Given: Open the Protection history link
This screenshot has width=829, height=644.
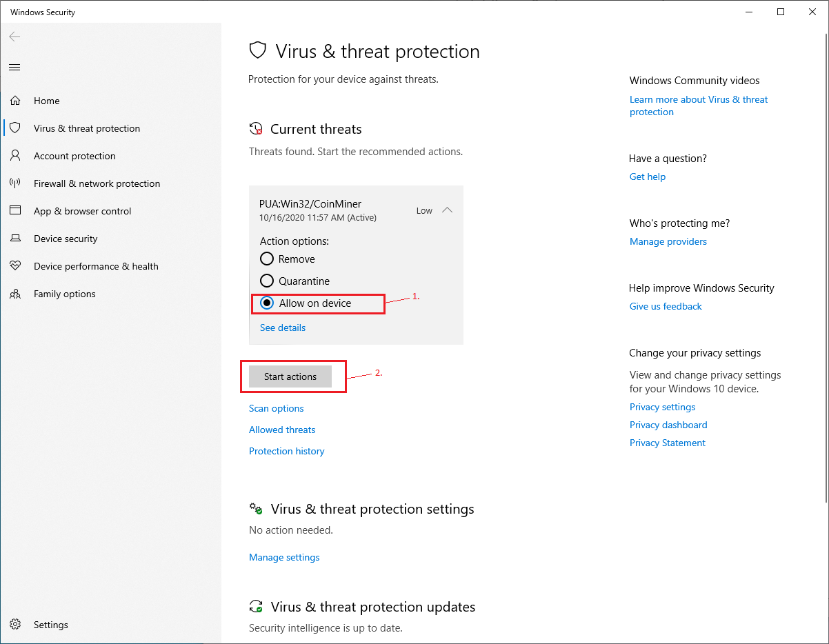Looking at the screenshot, I should point(286,451).
